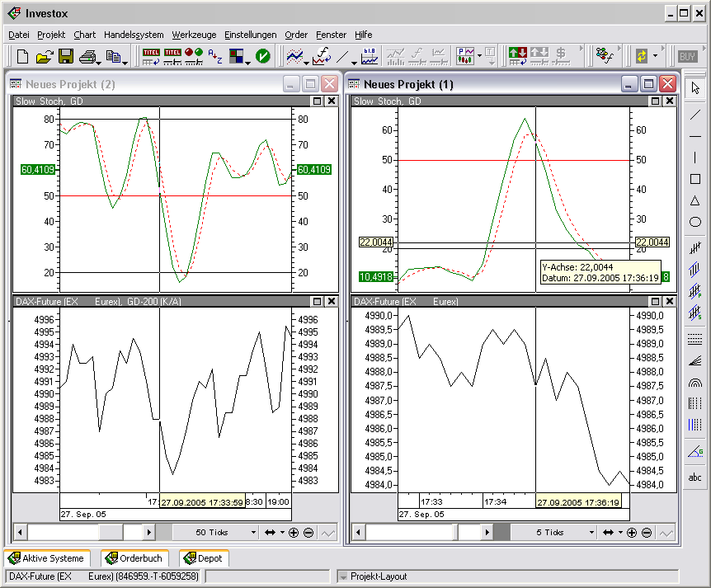Click zoom in plus on left chart

pos(294,533)
